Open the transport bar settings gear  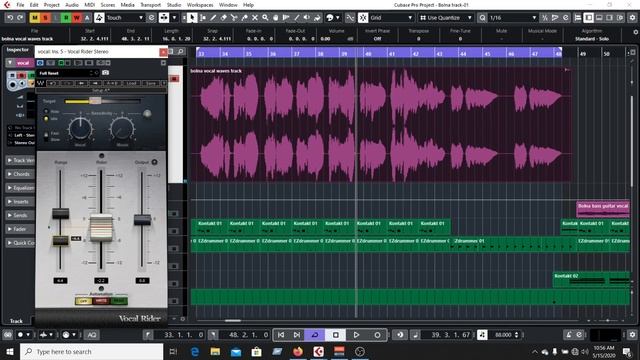pyautogui.click(x=632, y=335)
